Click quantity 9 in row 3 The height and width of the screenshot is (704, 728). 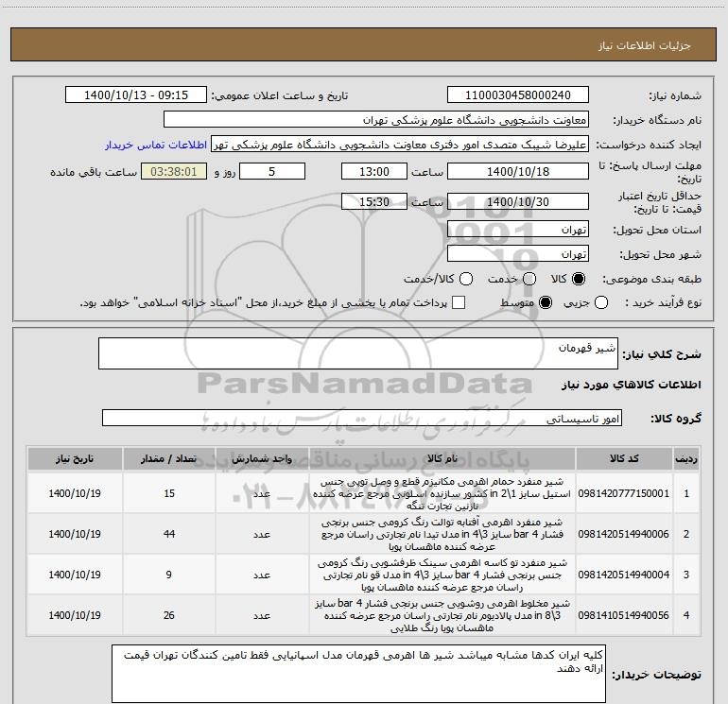(x=169, y=575)
